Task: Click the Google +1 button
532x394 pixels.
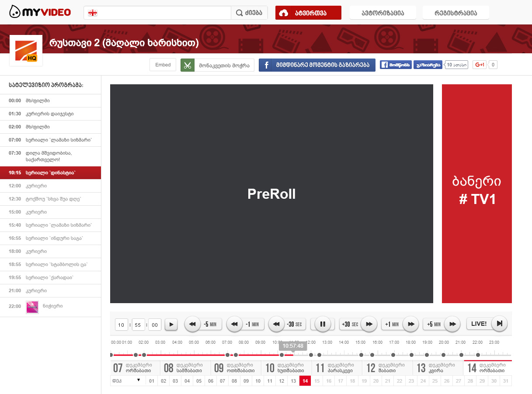Action: (x=480, y=65)
